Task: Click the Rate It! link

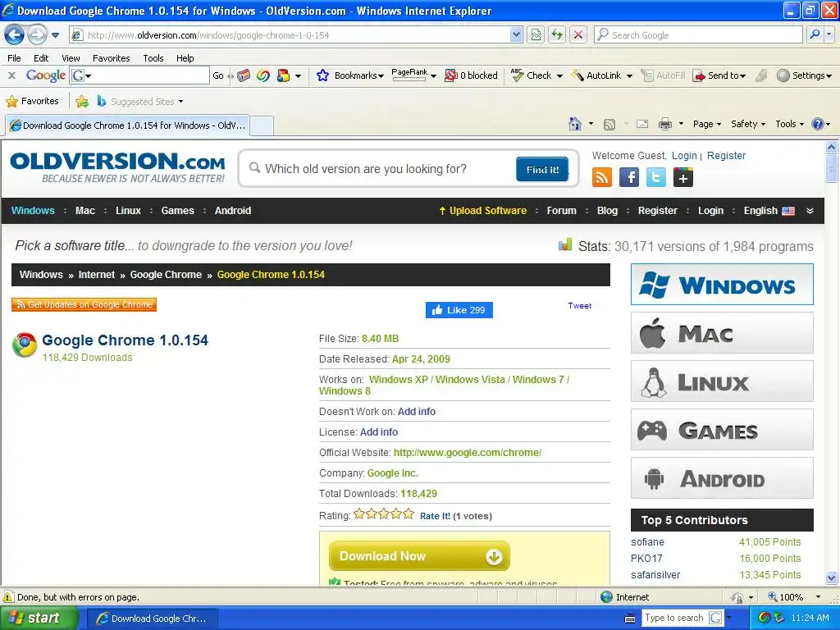Action: click(x=435, y=516)
